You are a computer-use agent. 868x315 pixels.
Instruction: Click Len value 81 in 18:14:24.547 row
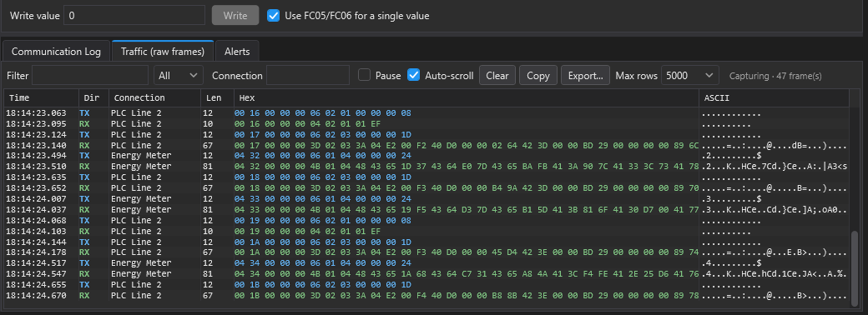[x=209, y=274]
